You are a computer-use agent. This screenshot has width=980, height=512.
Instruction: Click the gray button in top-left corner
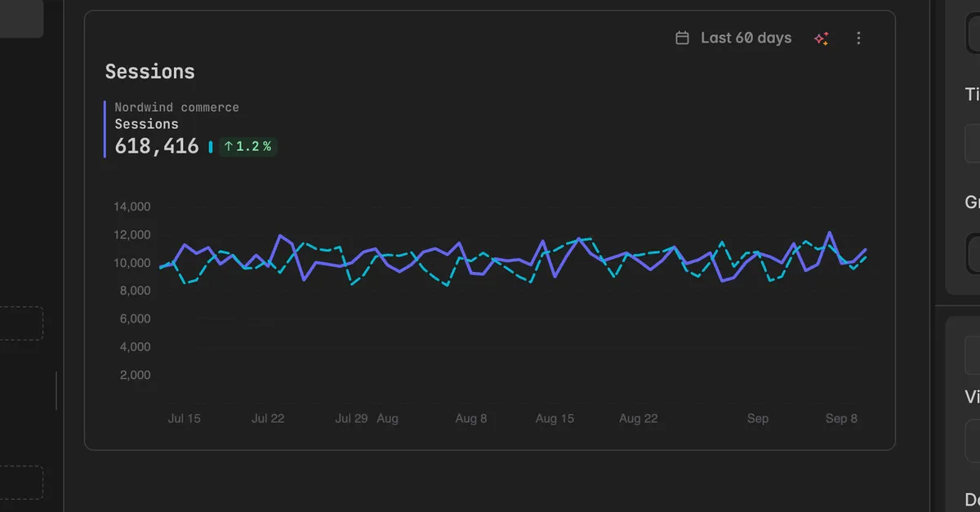pos(21,19)
